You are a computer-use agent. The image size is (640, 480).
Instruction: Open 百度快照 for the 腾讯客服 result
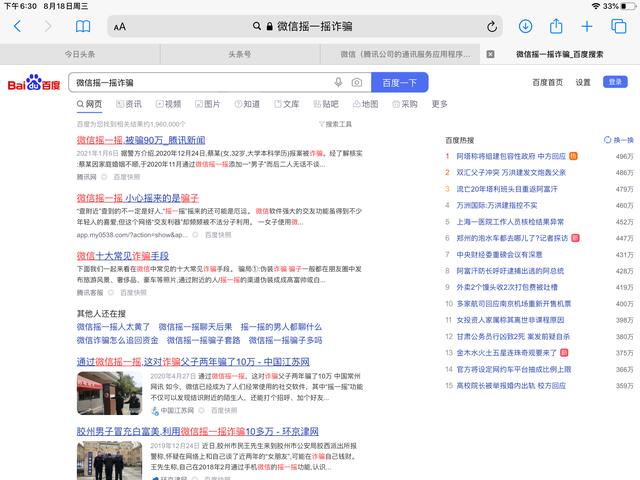click(x=133, y=293)
